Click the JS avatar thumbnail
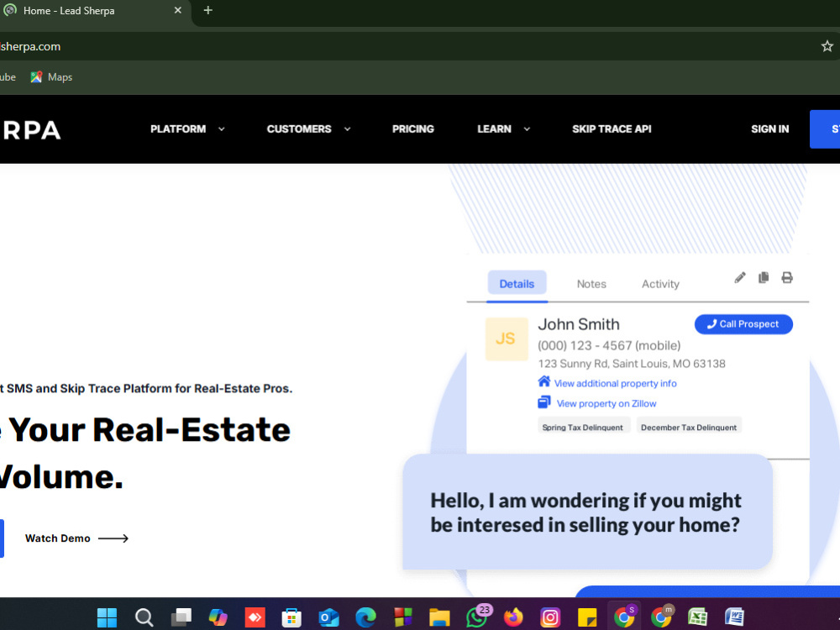This screenshot has height=630, width=840. 507,339
